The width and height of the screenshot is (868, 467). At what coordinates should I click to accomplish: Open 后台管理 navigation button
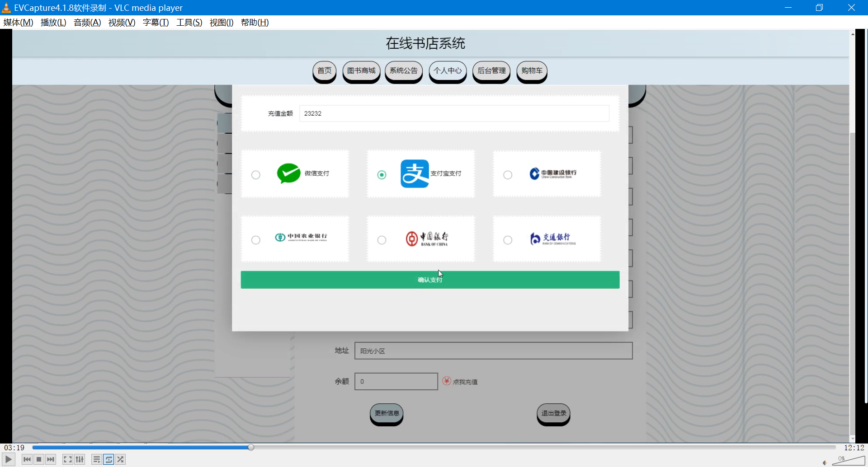click(491, 71)
